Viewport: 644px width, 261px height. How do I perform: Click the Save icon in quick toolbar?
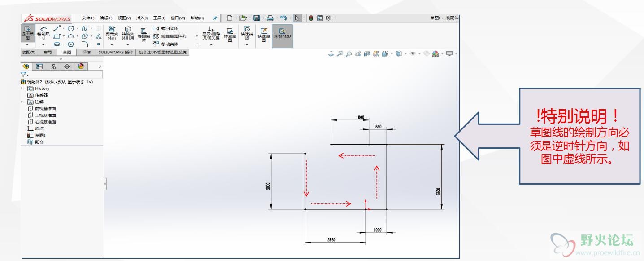pos(257,18)
